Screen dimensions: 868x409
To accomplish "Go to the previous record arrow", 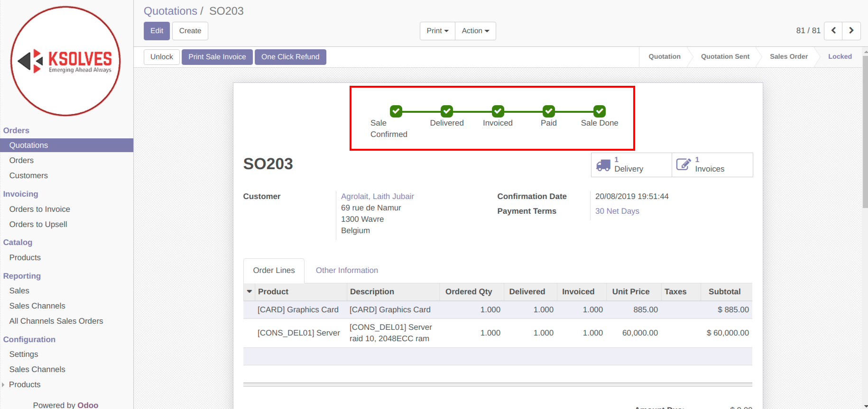I will tap(833, 31).
